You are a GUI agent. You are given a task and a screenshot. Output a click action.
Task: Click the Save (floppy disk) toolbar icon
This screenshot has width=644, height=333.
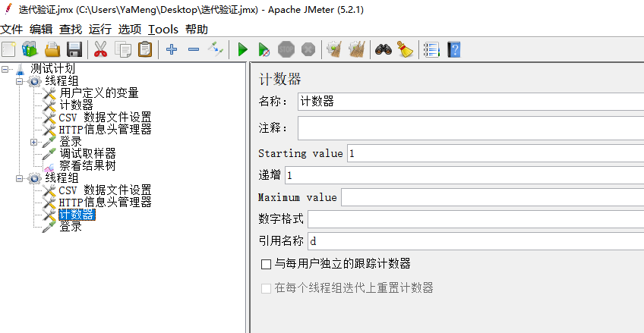tap(74, 50)
